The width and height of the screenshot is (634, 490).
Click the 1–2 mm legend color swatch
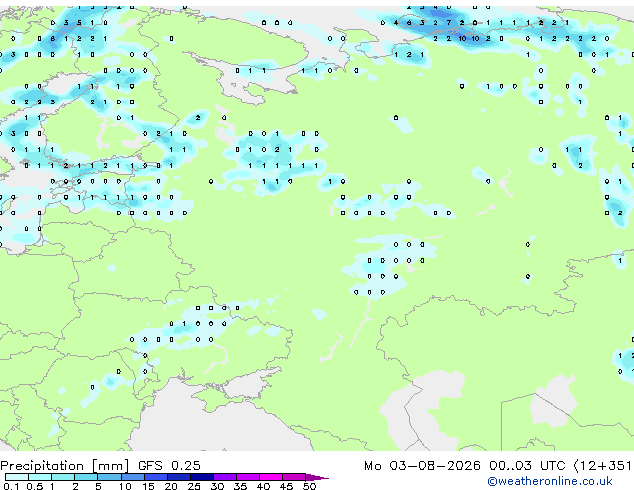63,477
